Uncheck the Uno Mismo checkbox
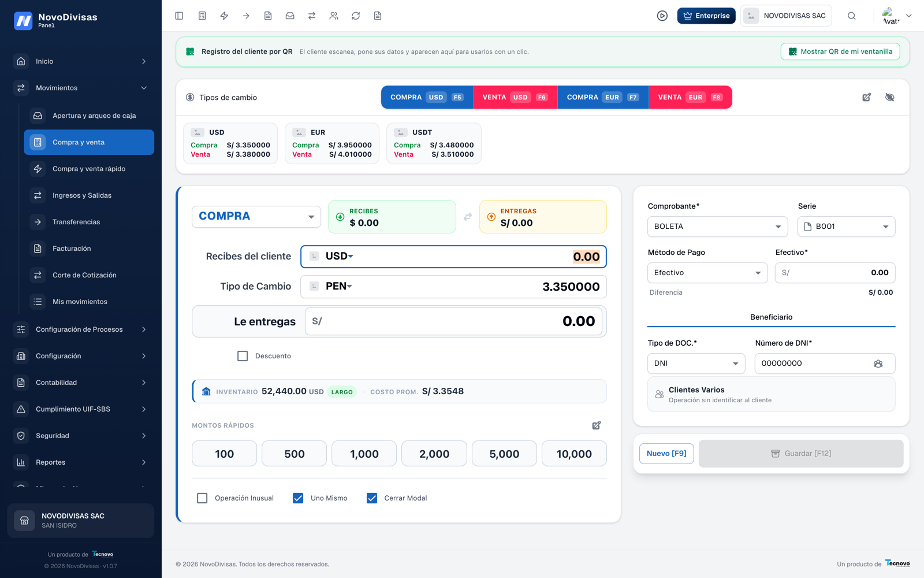Image resolution: width=924 pixels, height=578 pixels. pos(298,498)
